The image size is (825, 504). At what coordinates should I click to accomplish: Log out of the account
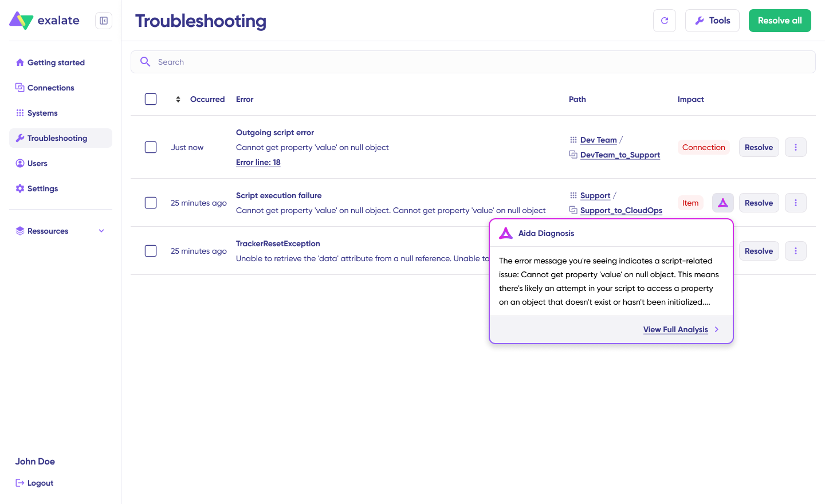(34, 483)
